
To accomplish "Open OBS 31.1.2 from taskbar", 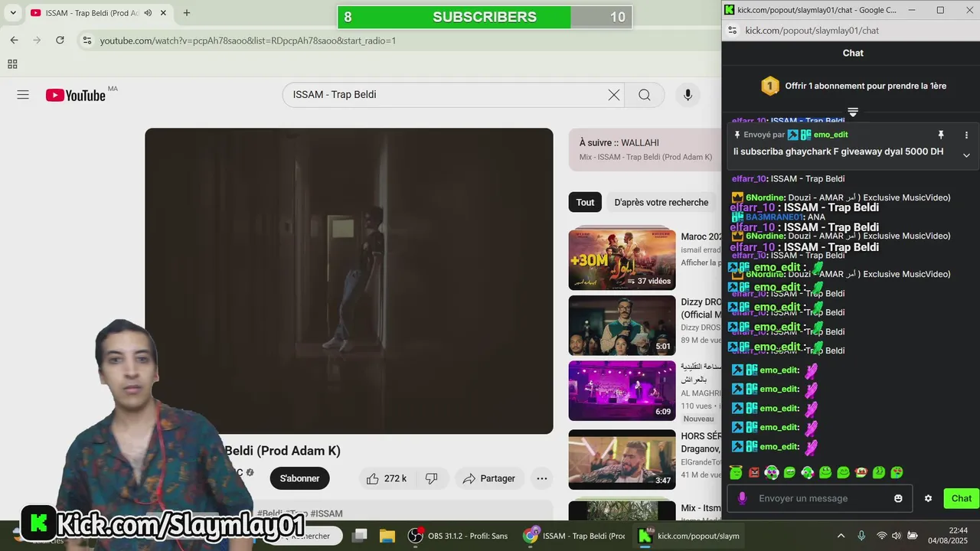I will click(x=457, y=536).
